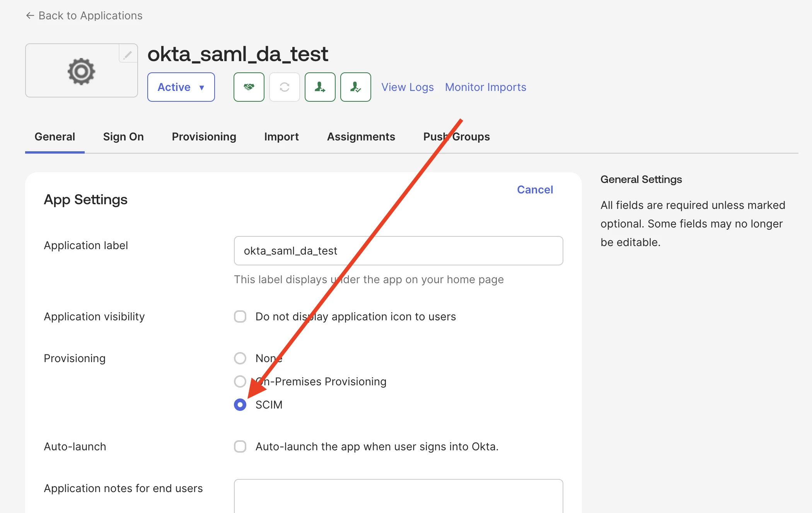This screenshot has height=513, width=812.
Task: Select None provisioning radio button
Action: coord(240,358)
